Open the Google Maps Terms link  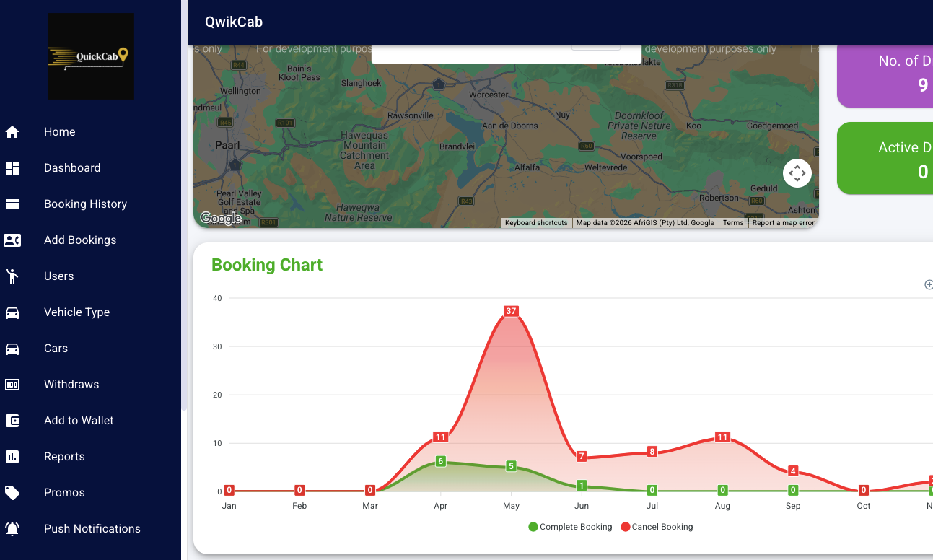[733, 223]
